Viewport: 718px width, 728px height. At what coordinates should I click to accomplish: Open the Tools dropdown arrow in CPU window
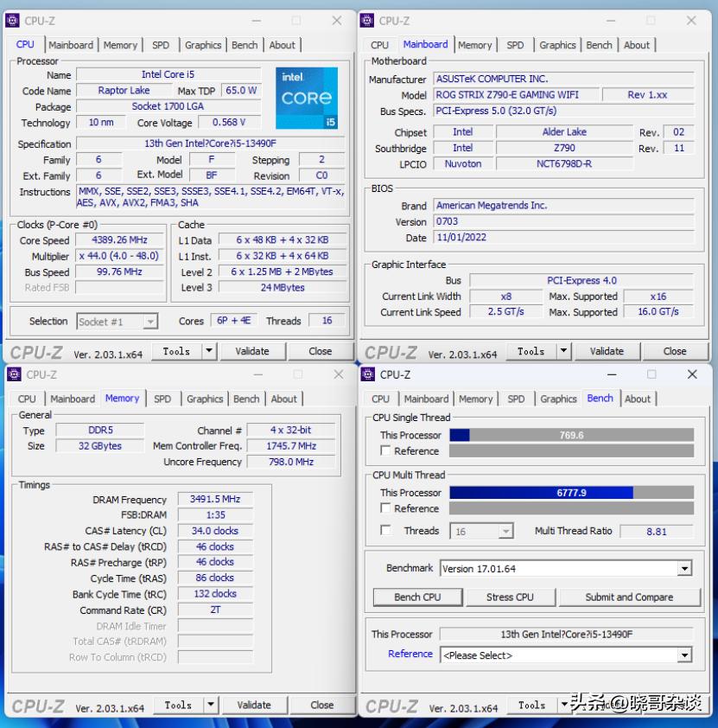[x=209, y=351]
